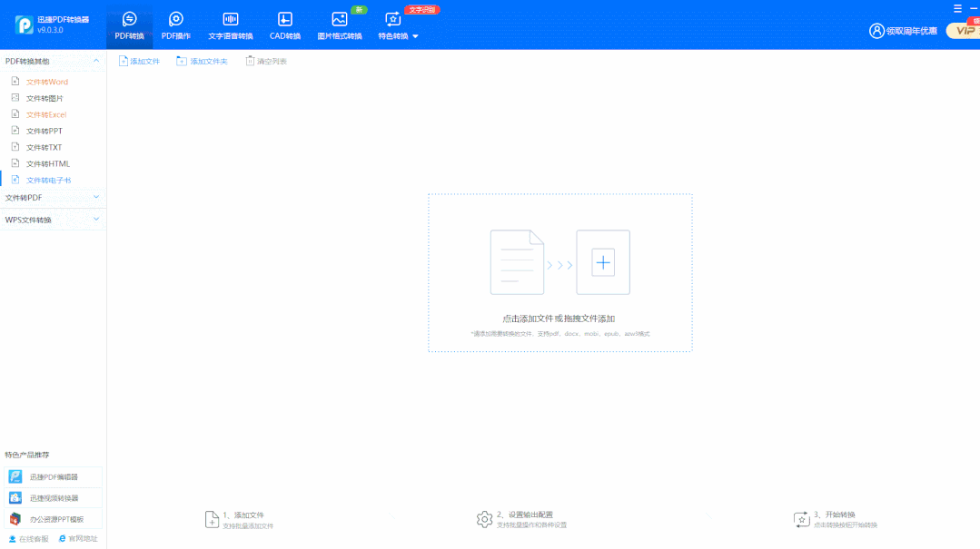
Task: Click the 特色产品推荐 heading
Action: pyautogui.click(x=27, y=455)
